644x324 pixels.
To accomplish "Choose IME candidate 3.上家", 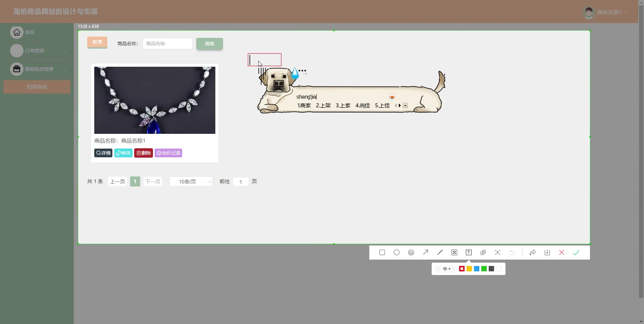I will click(343, 106).
